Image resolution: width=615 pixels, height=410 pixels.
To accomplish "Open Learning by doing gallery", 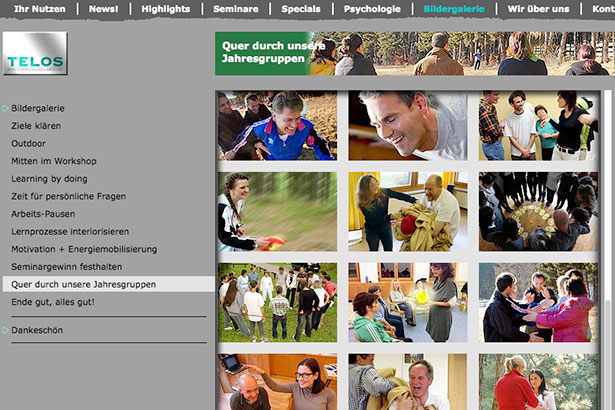I will (x=49, y=179).
